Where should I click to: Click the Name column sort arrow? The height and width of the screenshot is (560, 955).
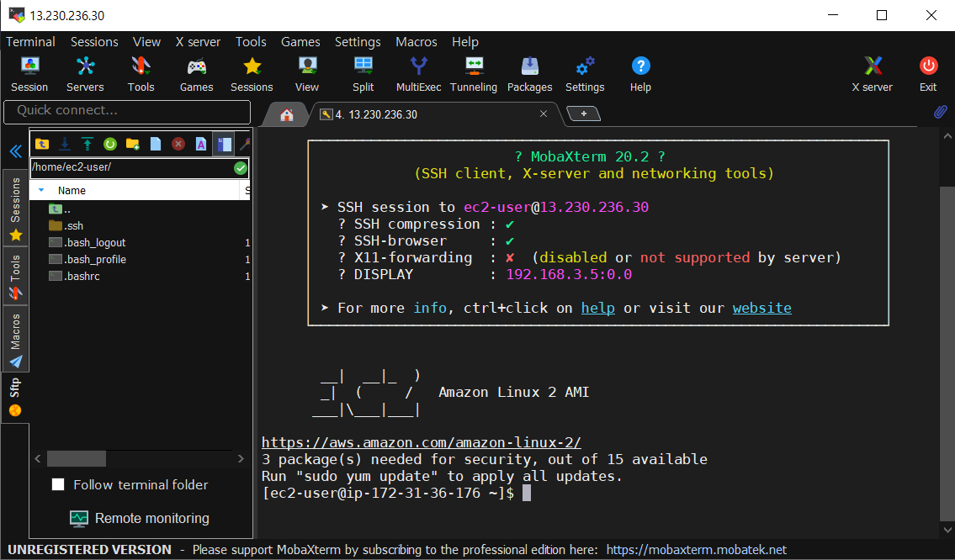[x=41, y=191]
